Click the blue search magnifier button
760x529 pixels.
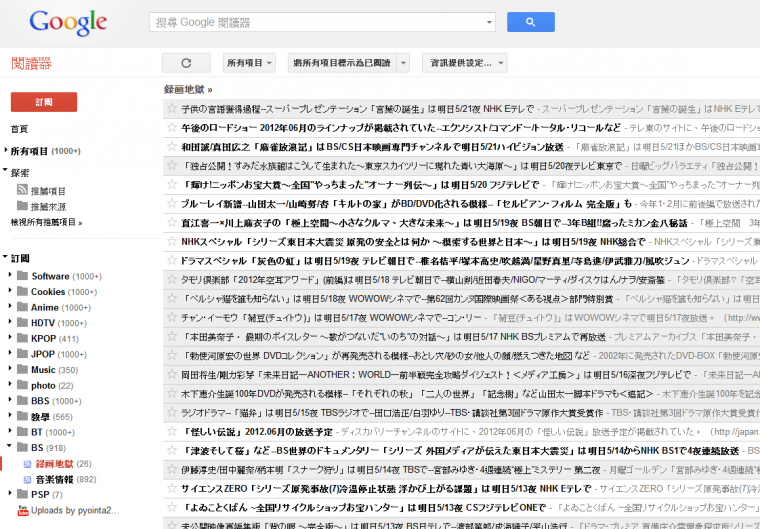coord(531,22)
